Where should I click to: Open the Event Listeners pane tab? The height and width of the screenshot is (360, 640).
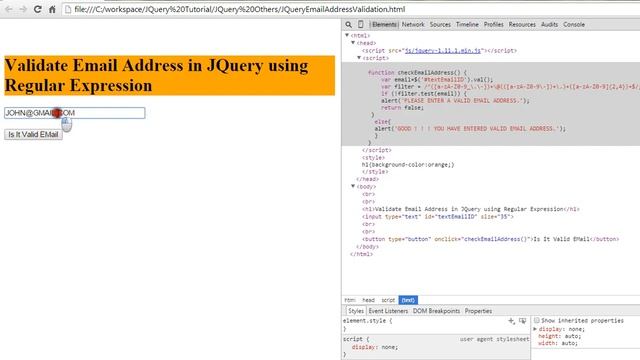point(388,311)
